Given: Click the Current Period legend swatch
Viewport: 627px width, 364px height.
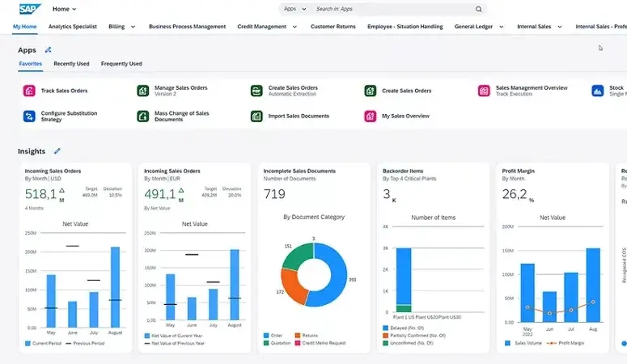Looking at the screenshot, I should 28,343.
